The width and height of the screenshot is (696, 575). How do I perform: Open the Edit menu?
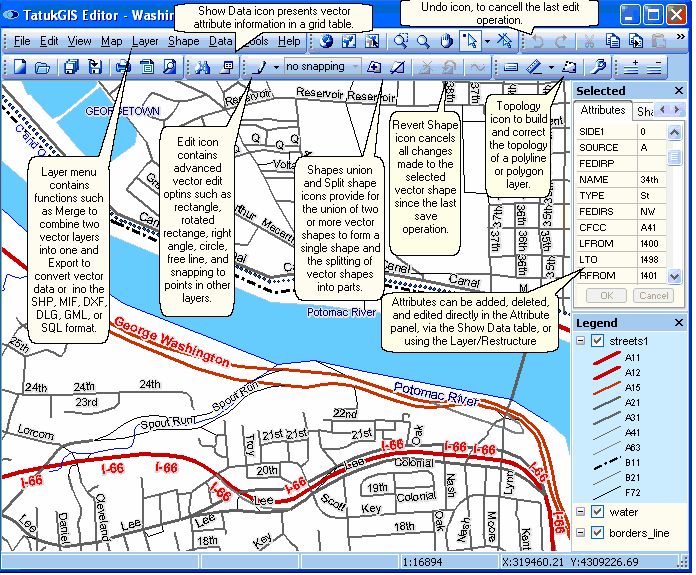pyautogui.click(x=49, y=41)
